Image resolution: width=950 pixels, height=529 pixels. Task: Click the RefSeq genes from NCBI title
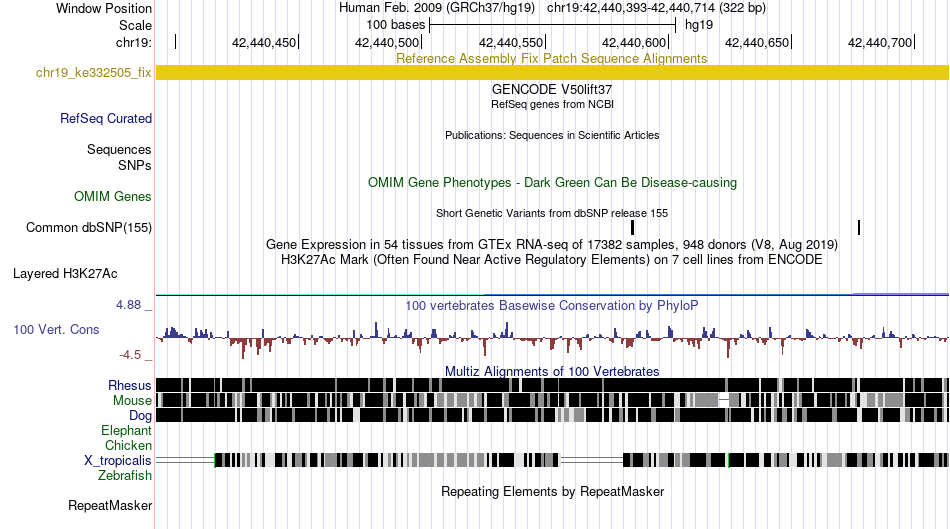point(552,104)
